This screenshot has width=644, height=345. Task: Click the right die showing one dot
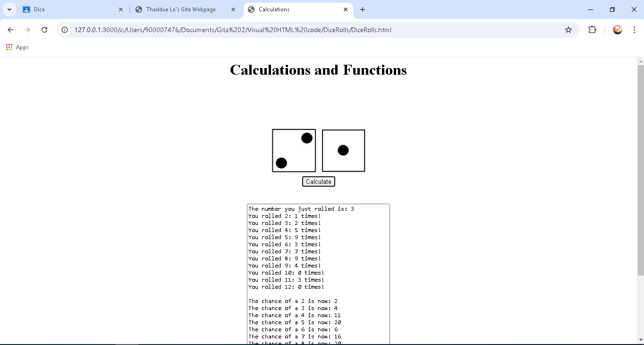343,151
